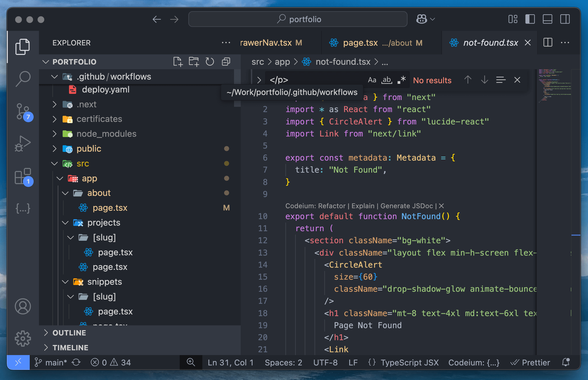The height and width of the screenshot is (380, 588).
Task: Open Customize Layout in title bar
Action: coord(513,19)
